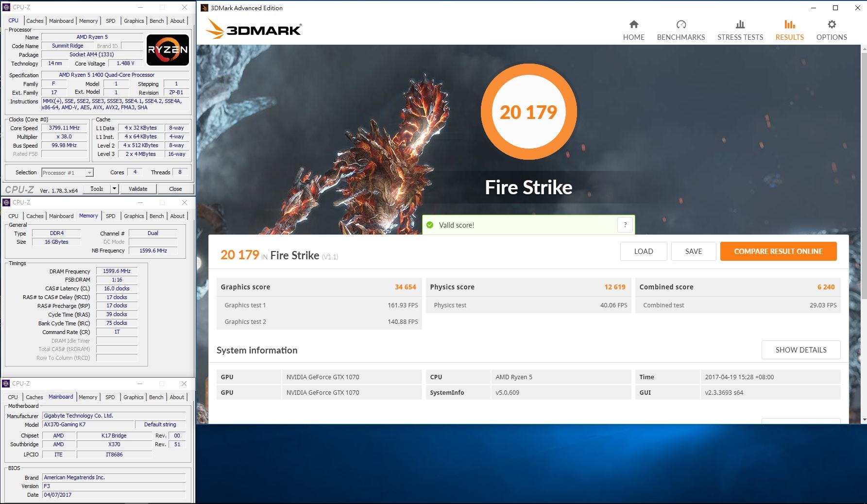Open Graphics tab in CPU-Z Processor window

tap(134, 21)
